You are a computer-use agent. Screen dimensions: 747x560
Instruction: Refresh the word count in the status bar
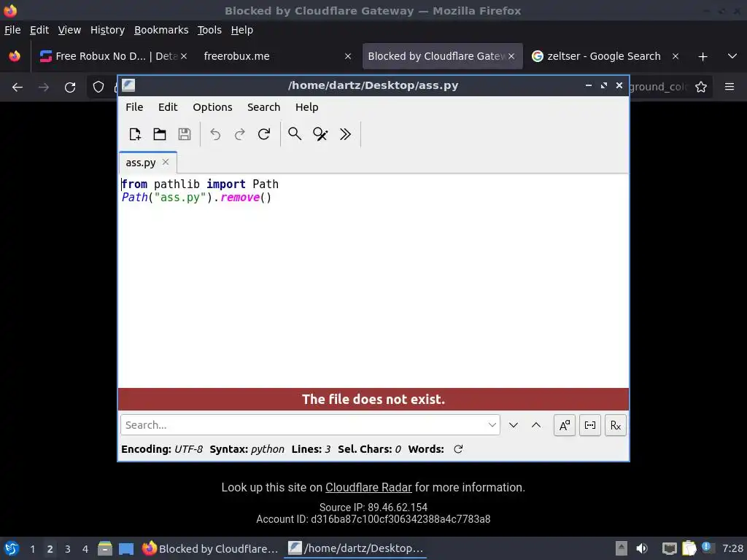[458, 449]
